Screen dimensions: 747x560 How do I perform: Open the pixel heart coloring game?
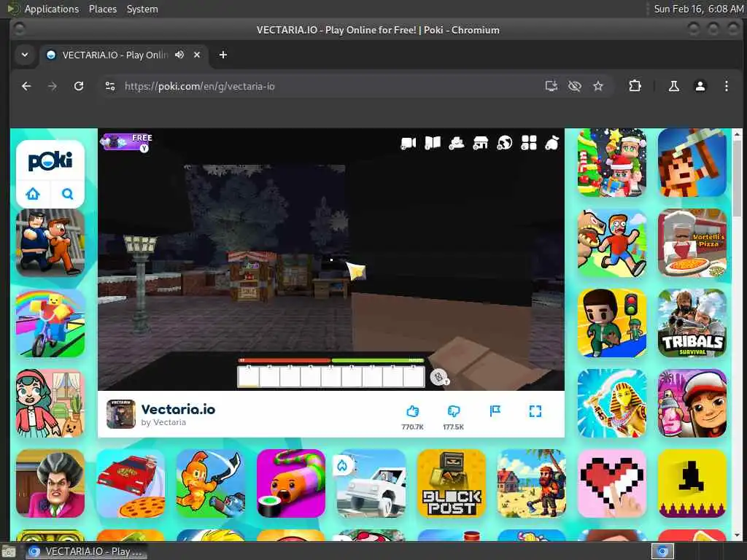pyautogui.click(x=612, y=483)
